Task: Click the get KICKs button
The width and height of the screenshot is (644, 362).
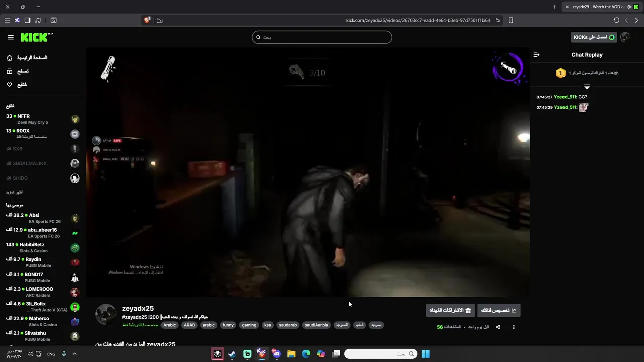Action: coord(594,37)
